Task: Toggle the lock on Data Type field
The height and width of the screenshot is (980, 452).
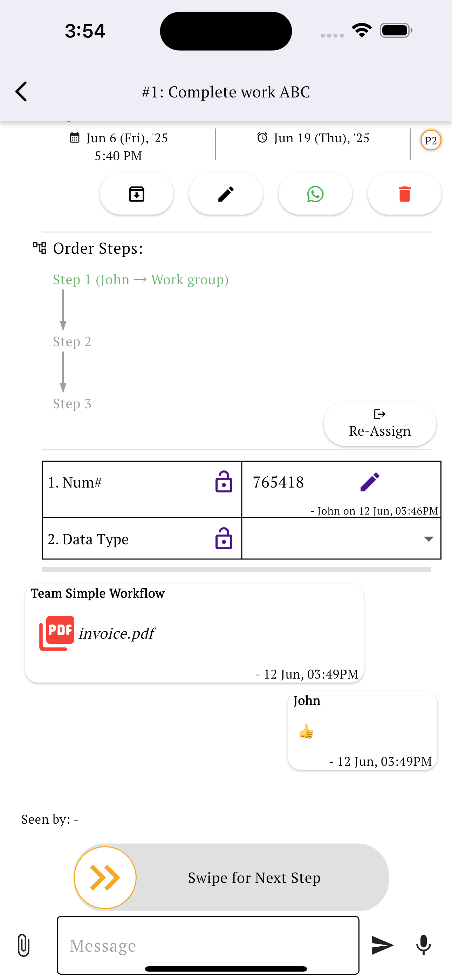Action: 224,538
